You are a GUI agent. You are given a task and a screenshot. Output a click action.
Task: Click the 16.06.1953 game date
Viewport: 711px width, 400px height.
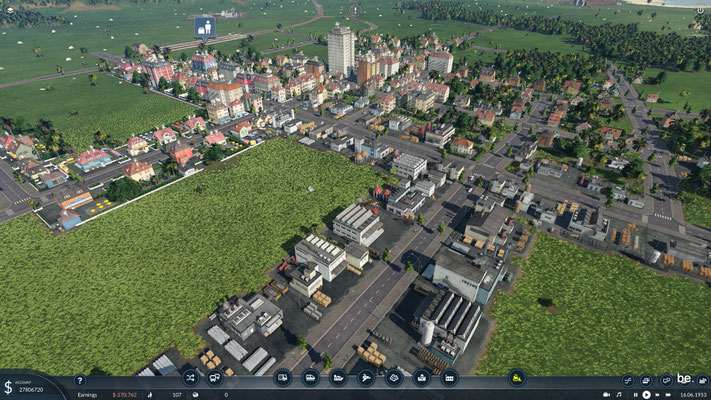(x=693, y=395)
